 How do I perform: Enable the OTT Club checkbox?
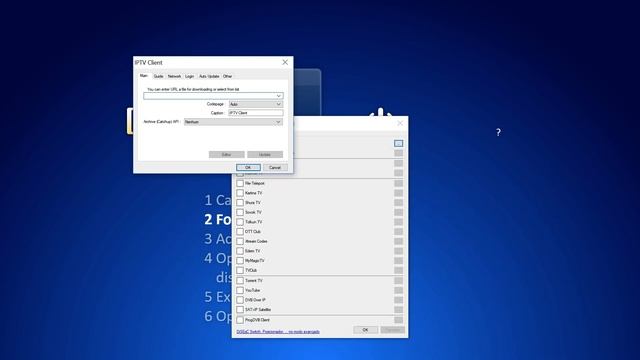coord(240,231)
